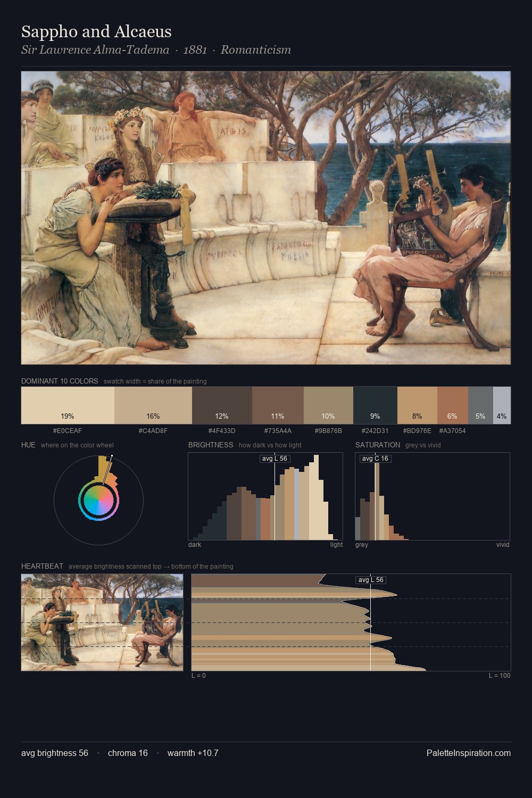Screen dimensions: 532x798
Task: Click hex code #C4AD8F text
Action: [153, 431]
